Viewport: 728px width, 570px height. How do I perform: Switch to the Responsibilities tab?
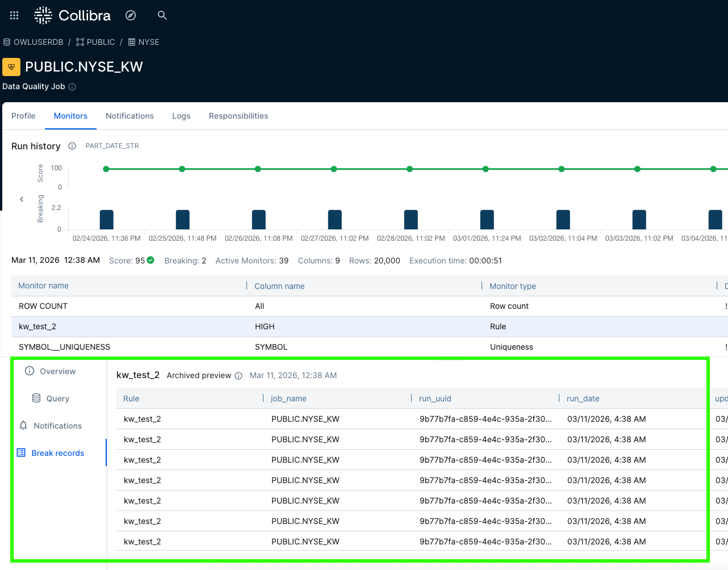point(239,116)
